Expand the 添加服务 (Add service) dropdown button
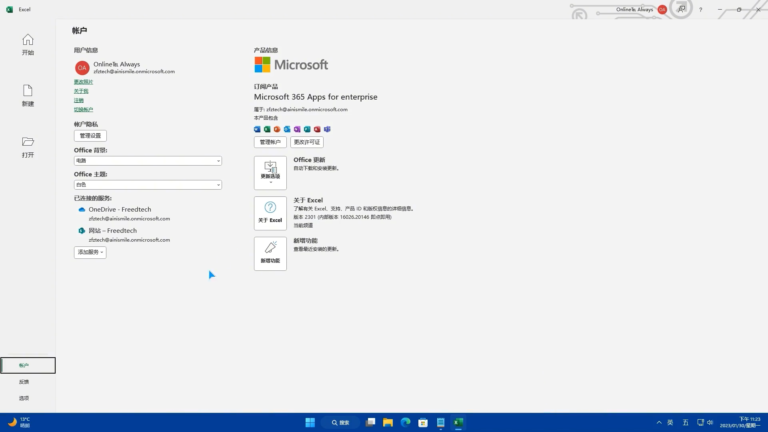Viewport: 768px width, 432px height. [x=90, y=252]
